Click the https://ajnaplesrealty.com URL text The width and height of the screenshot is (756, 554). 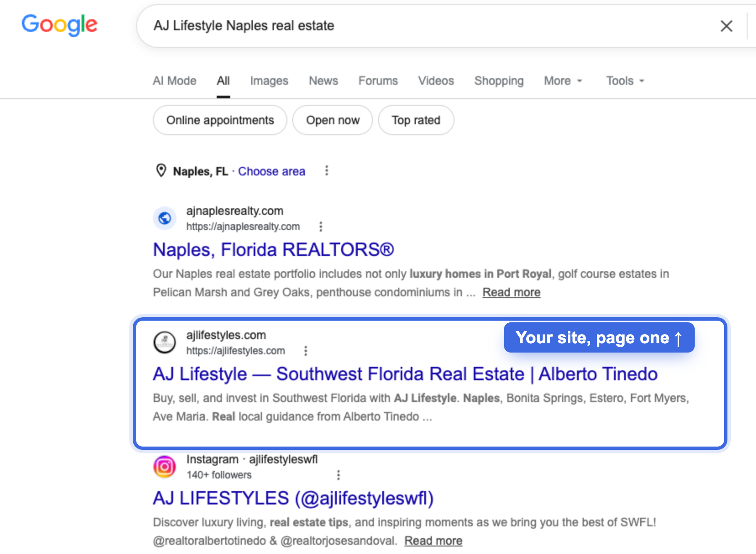(243, 227)
